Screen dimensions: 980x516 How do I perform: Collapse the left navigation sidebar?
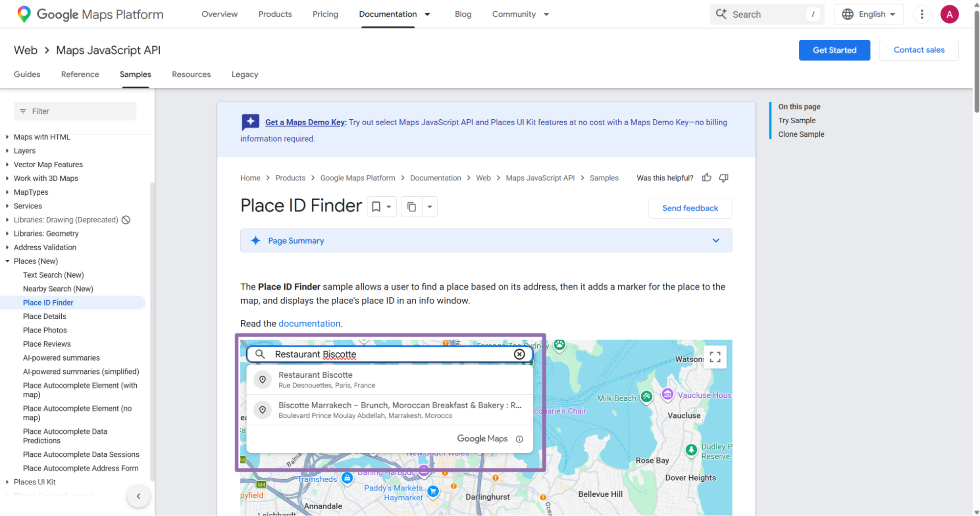pos(139,496)
